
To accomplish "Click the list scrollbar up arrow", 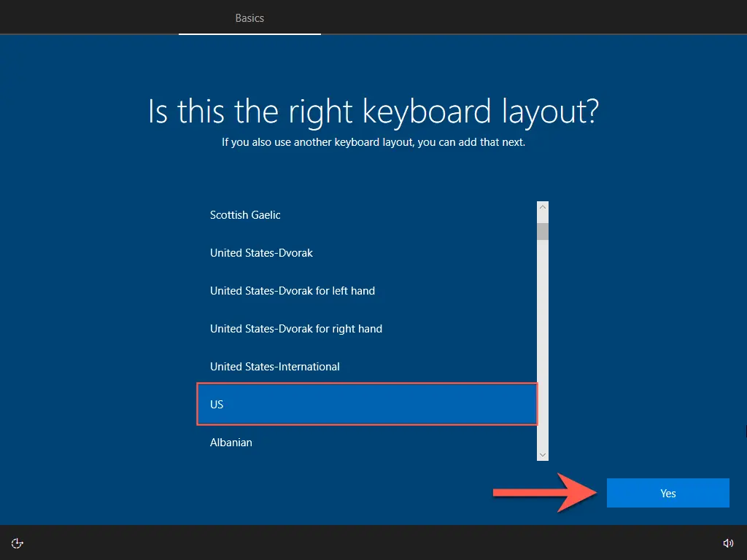I will tap(543, 207).
